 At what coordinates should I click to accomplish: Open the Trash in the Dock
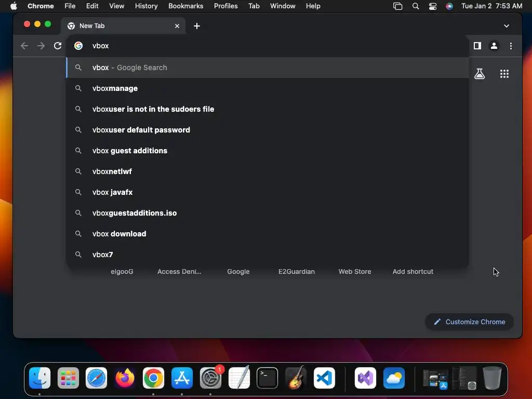coord(493,378)
